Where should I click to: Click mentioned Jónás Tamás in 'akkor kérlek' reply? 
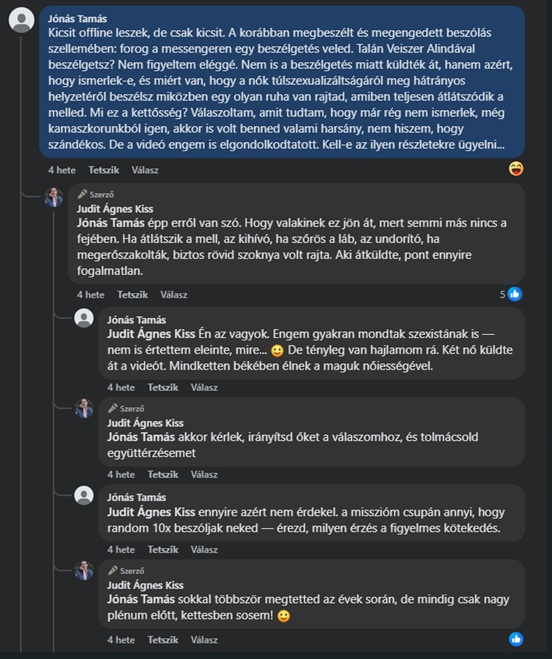point(141,437)
